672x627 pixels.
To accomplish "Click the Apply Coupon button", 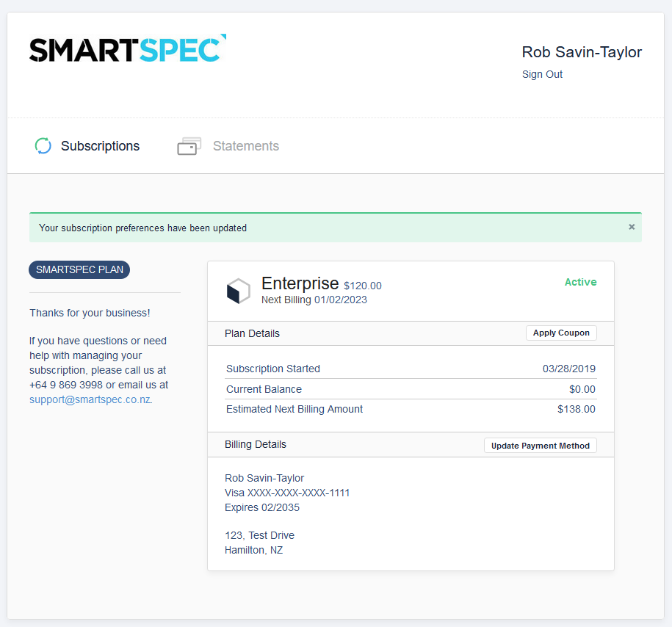I will click(x=561, y=333).
